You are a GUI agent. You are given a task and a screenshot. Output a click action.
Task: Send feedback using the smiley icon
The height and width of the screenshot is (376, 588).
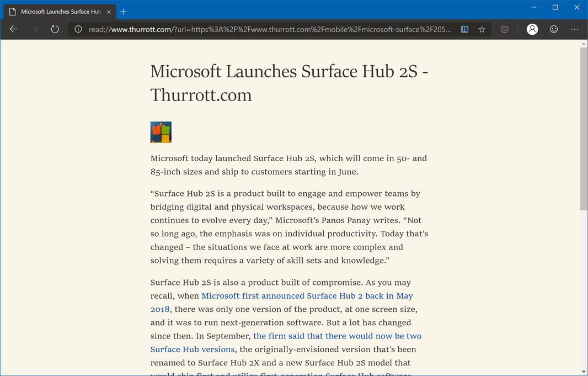coord(553,29)
